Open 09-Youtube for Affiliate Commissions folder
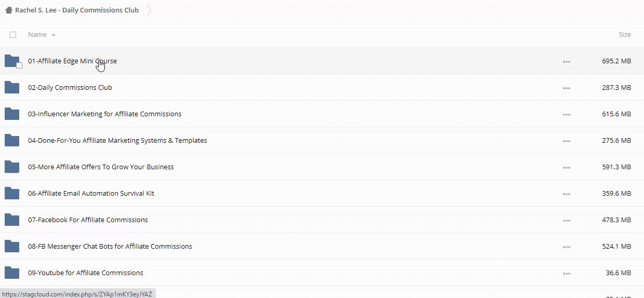Viewport: 644px width, 298px height. [85, 273]
